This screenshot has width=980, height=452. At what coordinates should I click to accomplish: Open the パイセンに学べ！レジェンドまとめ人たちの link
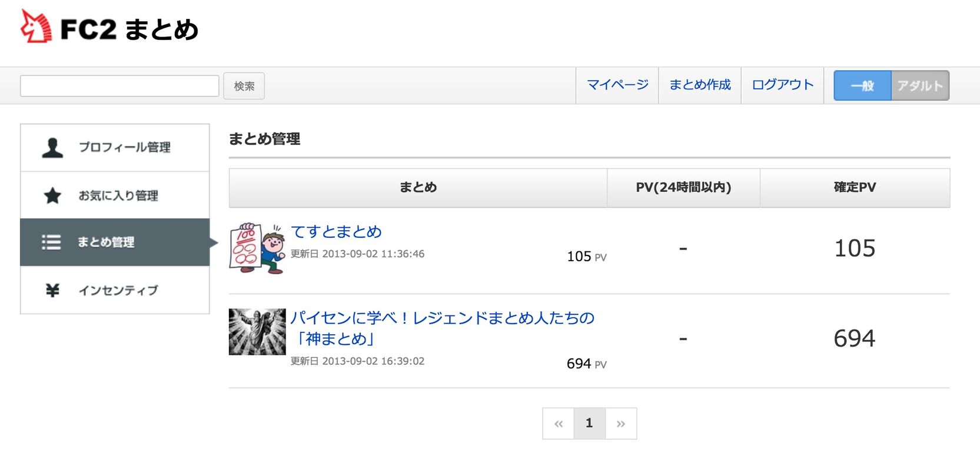[x=442, y=318]
